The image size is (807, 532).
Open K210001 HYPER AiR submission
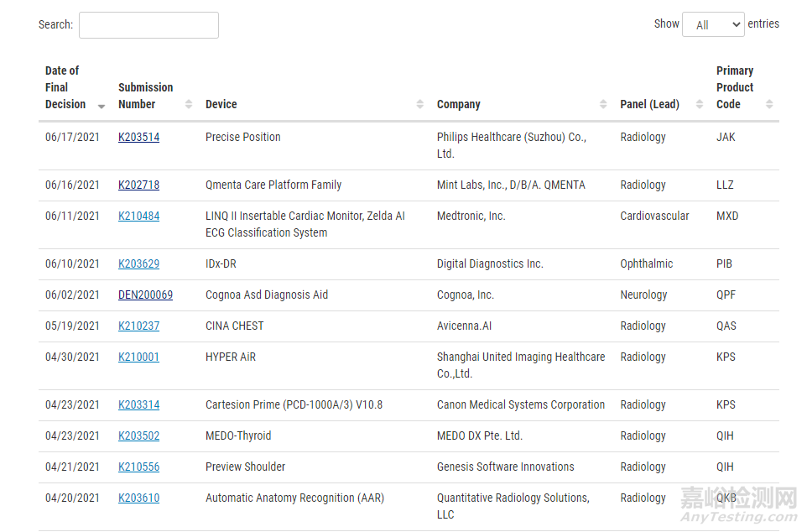point(138,357)
